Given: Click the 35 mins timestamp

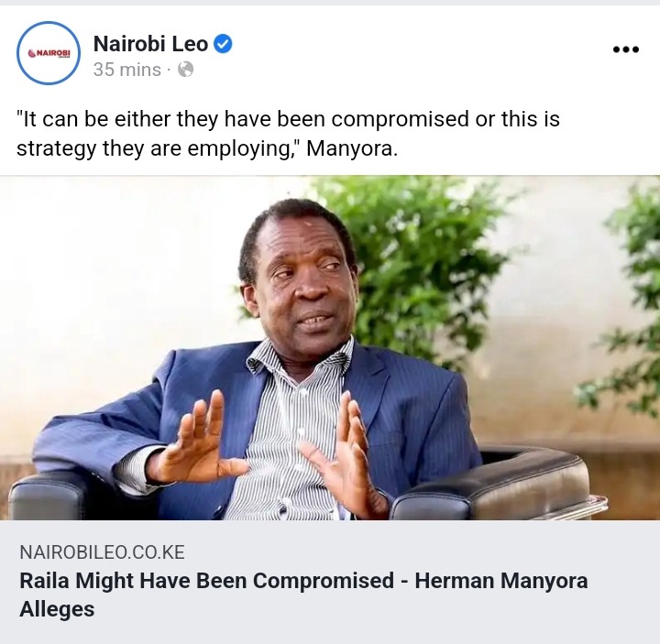Looking at the screenshot, I should (x=127, y=70).
